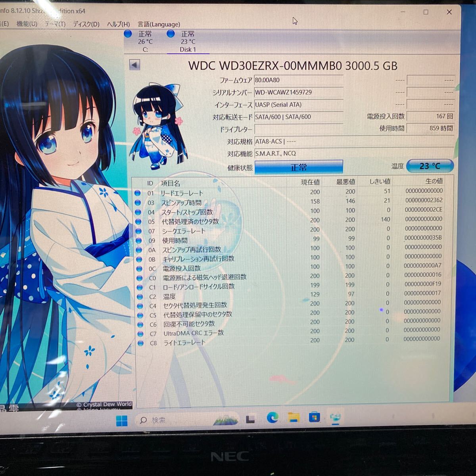Screen dimensions: 476x476
Task: Click the status icon for row 0B キャリブレーション再試行回数
Action: pyautogui.click(x=139, y=259)
